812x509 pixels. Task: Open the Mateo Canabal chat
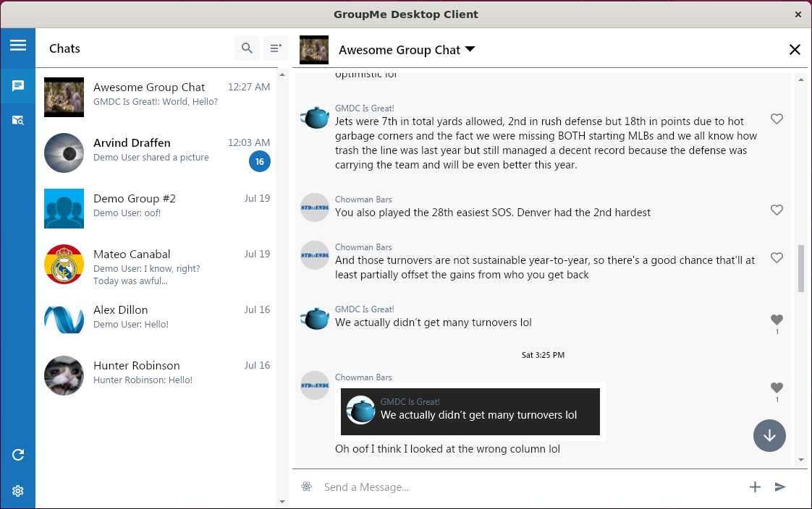tap(157, 266)
